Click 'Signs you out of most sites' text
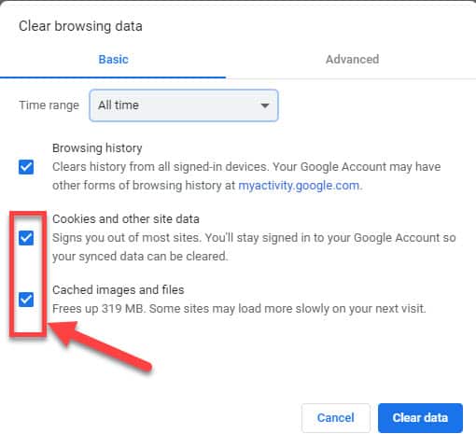 pos(126,238)
